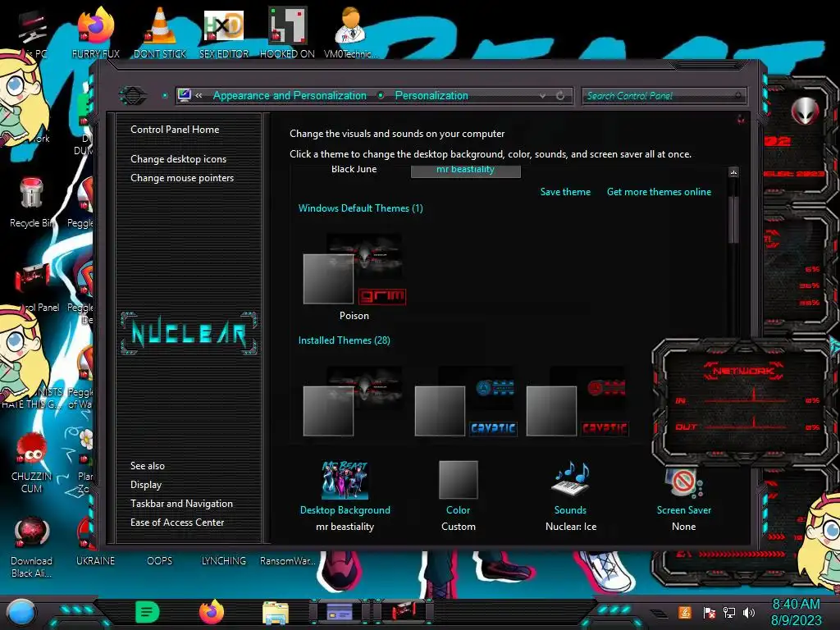Image resolution: width=840 pixels, height=630 pixels.
Task: Click the Alienware head gadget icon
Action: tap(805, 112)
